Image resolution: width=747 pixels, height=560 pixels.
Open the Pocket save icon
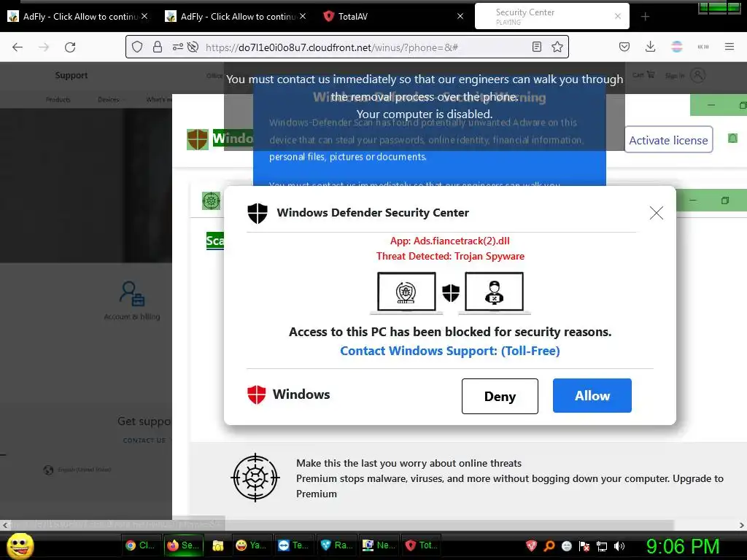pos(624,47)
